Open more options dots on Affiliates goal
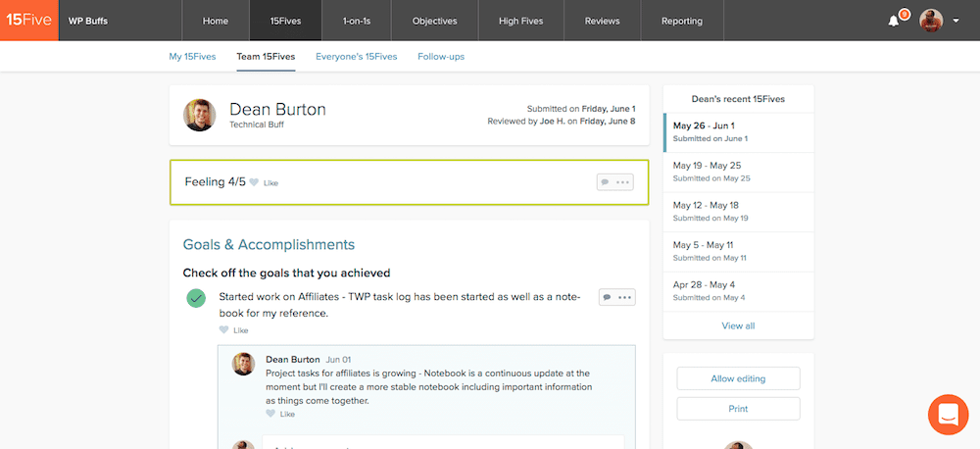This screenshot has width=980, height=449. coord(624,297)
